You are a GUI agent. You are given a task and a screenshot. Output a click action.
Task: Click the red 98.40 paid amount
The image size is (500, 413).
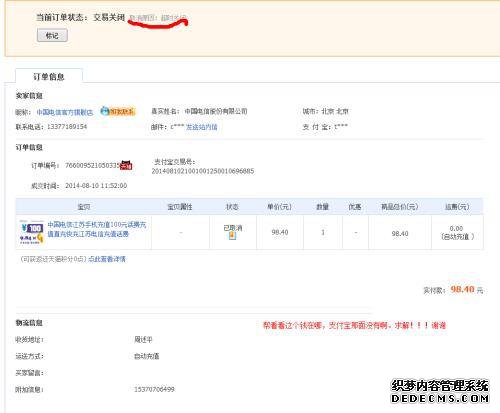462,289
